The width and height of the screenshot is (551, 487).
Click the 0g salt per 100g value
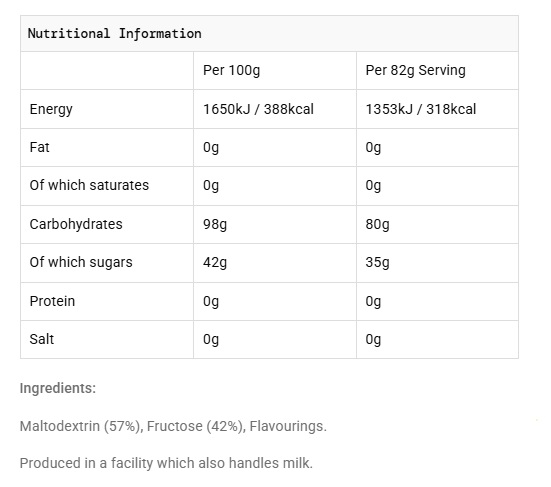[x=211, y=340]
